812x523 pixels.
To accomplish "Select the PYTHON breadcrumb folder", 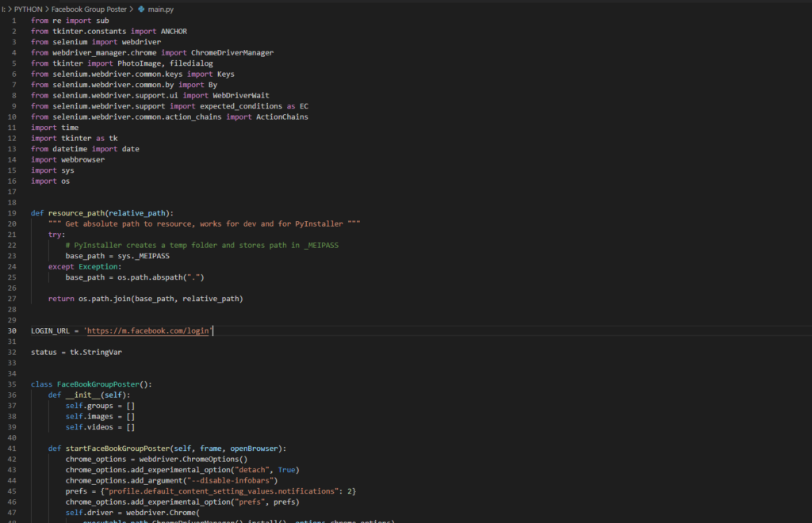I will click(28, 10).
